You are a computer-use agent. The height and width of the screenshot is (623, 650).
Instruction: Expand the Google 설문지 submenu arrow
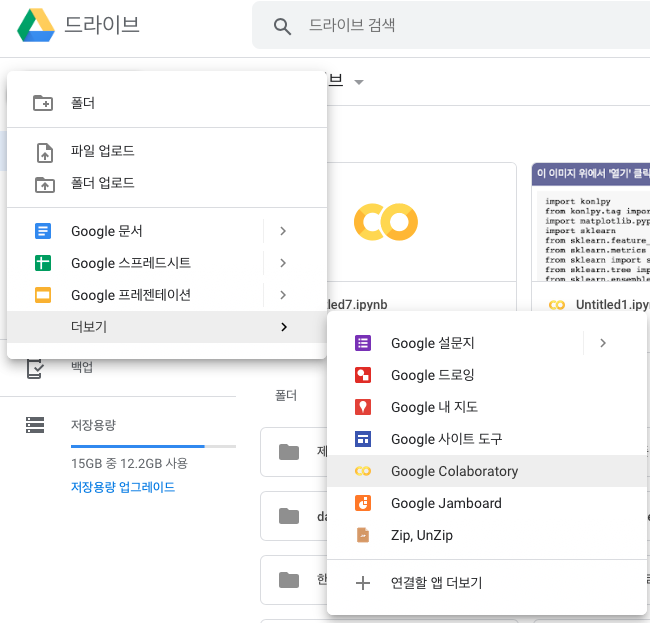[x=603, y=343]
